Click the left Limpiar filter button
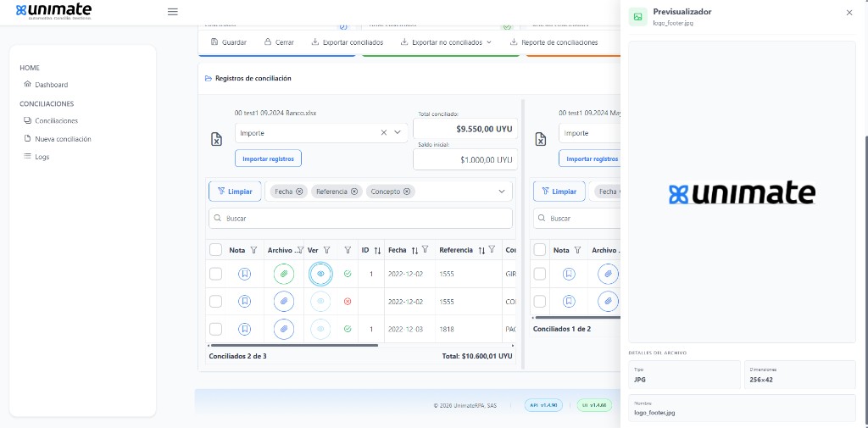 coord(235,192)
